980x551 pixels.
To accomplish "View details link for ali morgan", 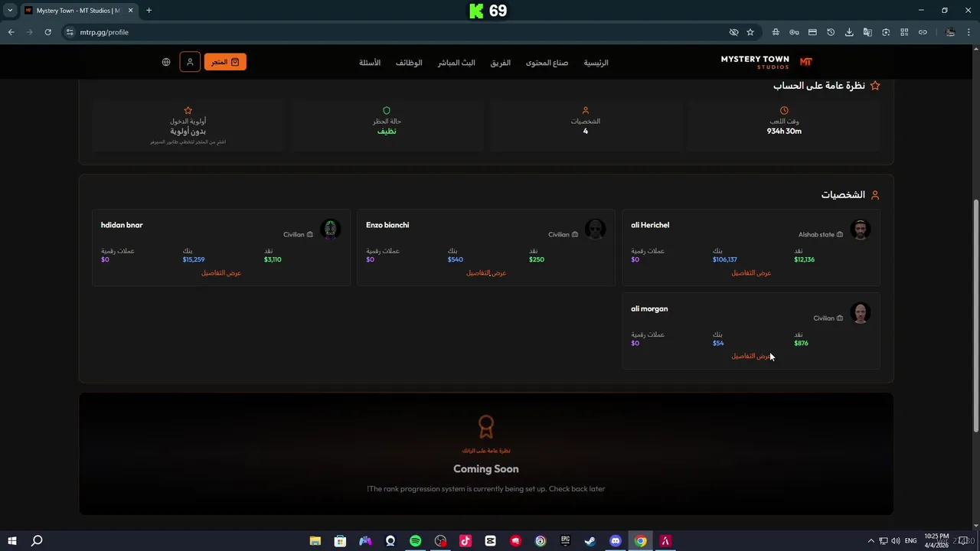I will click(x=751, y=356).
